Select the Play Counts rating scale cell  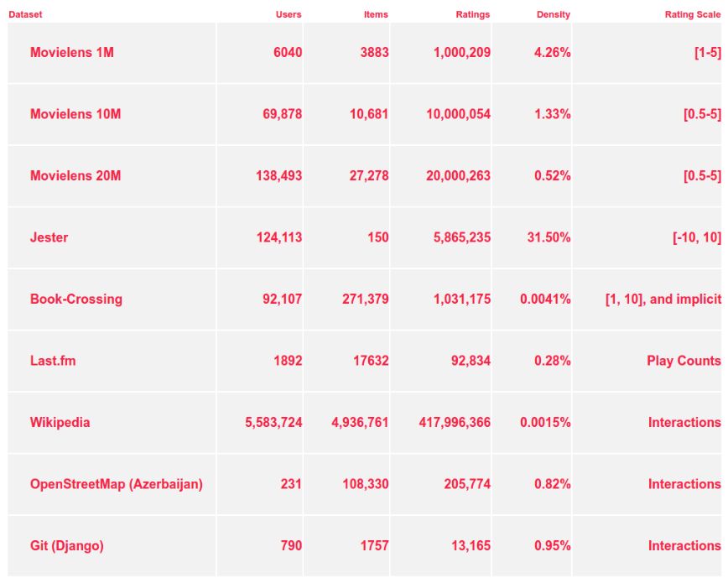(684, 361)
